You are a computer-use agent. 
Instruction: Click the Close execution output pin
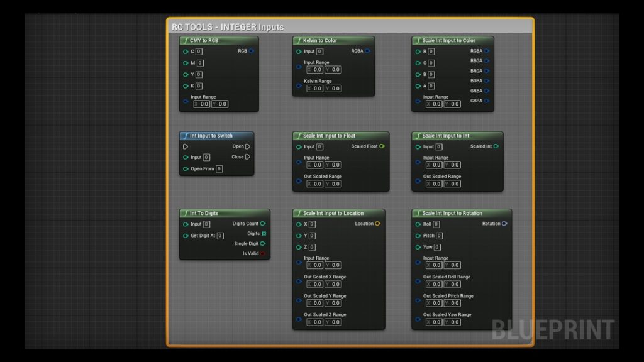coord(248,157)
